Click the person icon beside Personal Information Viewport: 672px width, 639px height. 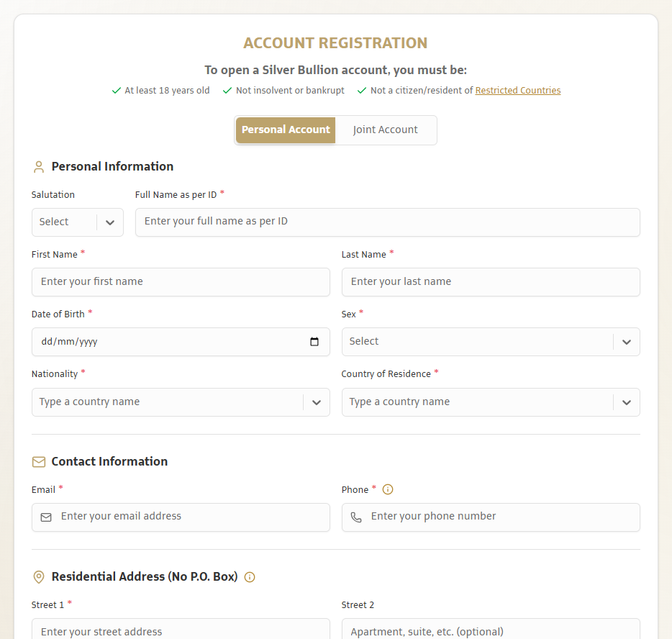coord(39,167)
